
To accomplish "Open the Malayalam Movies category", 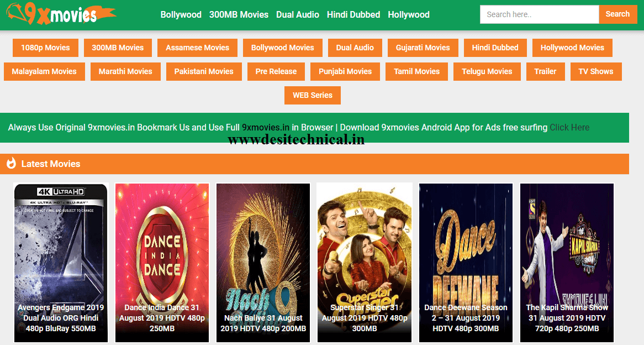I will pyautogui.click(x=44, y=71).
